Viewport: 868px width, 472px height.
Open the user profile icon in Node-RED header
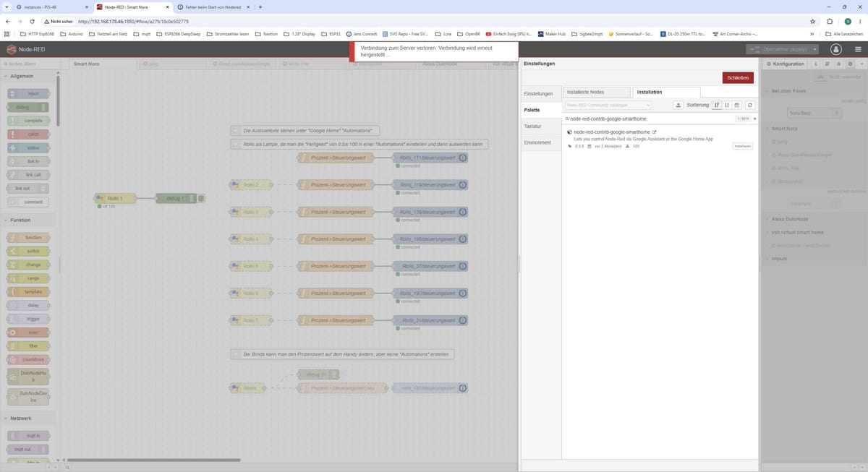coord(836,49)
